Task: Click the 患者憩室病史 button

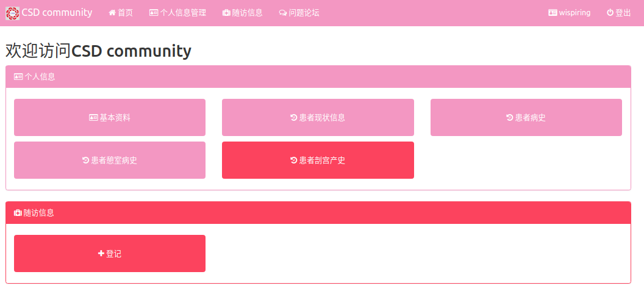Action: pyautogui.click(x=110, y=160)
